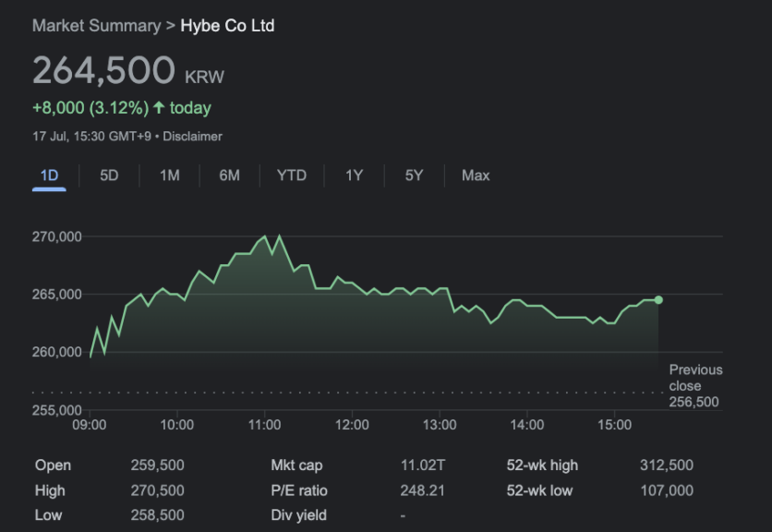The width and height of the screenshot is (772, 532).
Task: Click the 13:00 time axis label
Action: coord(440,425)
